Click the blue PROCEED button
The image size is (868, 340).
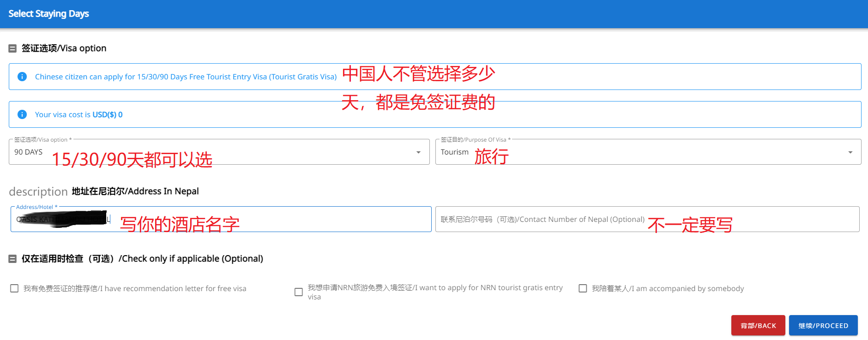click(823, 325)
